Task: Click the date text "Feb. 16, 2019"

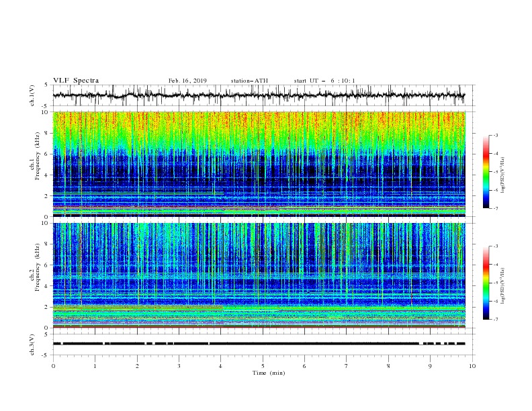Action: point(187,81)
